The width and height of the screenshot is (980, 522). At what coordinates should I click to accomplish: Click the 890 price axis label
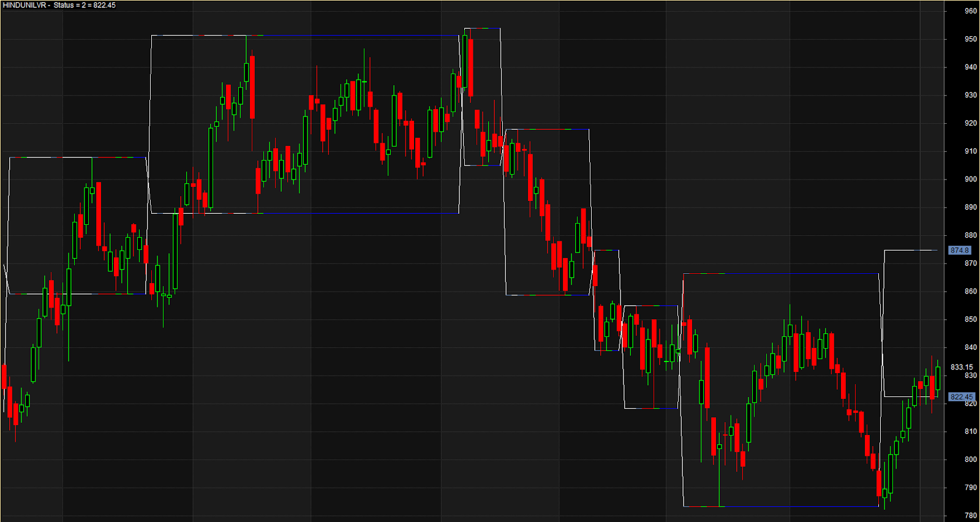point(971,208)
